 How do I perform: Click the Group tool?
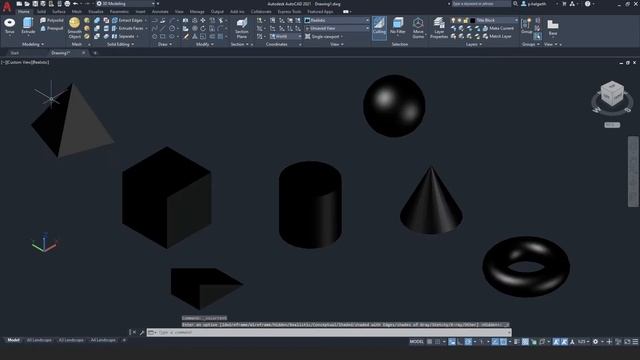coord(526,25)
